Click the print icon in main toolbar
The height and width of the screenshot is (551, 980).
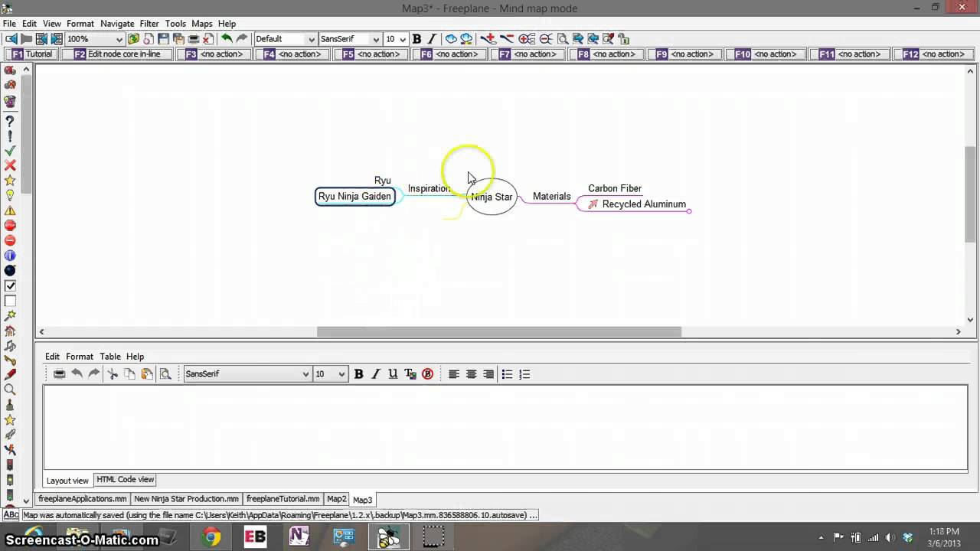click(x=194, y=39)
